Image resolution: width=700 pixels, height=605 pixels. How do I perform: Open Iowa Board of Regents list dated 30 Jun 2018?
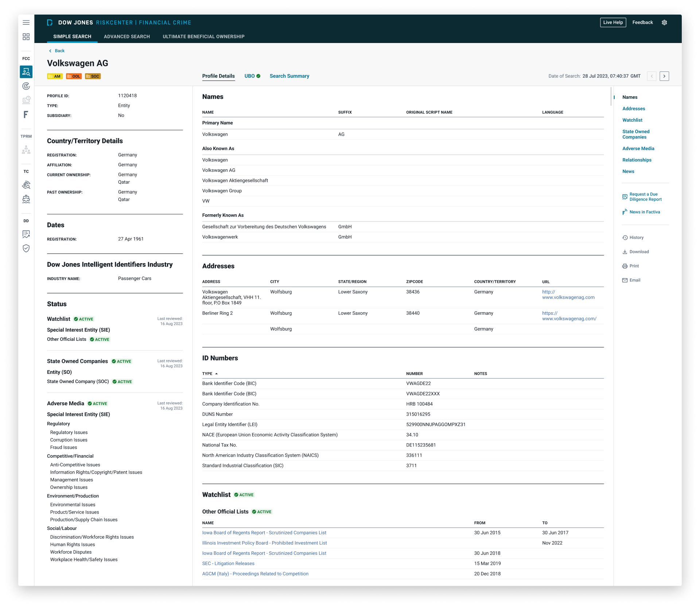(264, 553)
